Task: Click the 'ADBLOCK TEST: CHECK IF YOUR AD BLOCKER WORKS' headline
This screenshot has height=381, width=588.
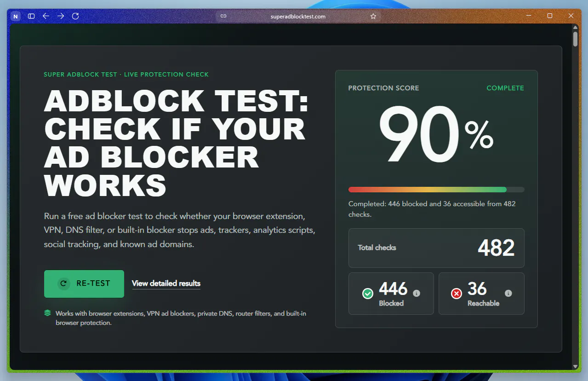Action: [176, 144]
